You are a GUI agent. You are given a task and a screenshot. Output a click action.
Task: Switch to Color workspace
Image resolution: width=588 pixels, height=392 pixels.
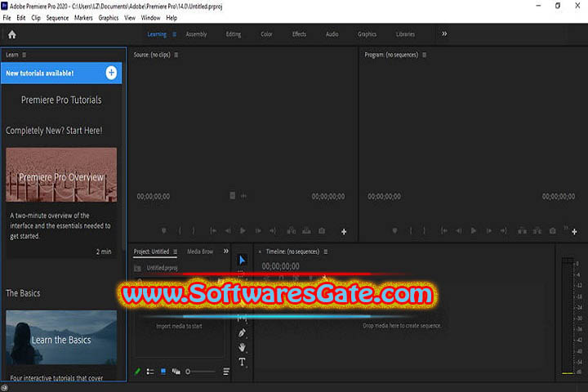266,34
